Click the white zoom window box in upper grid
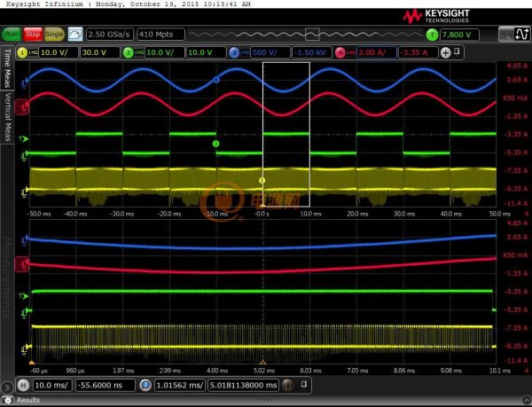 (x=286, y=134)
